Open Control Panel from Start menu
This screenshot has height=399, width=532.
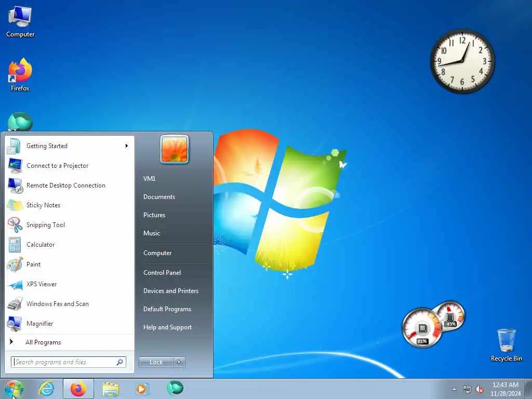click(x=162, y=273)
